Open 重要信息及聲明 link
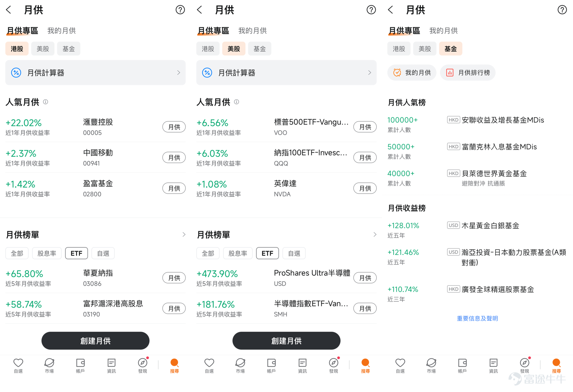This screenshot has width=573, height=392. point(477,318)
